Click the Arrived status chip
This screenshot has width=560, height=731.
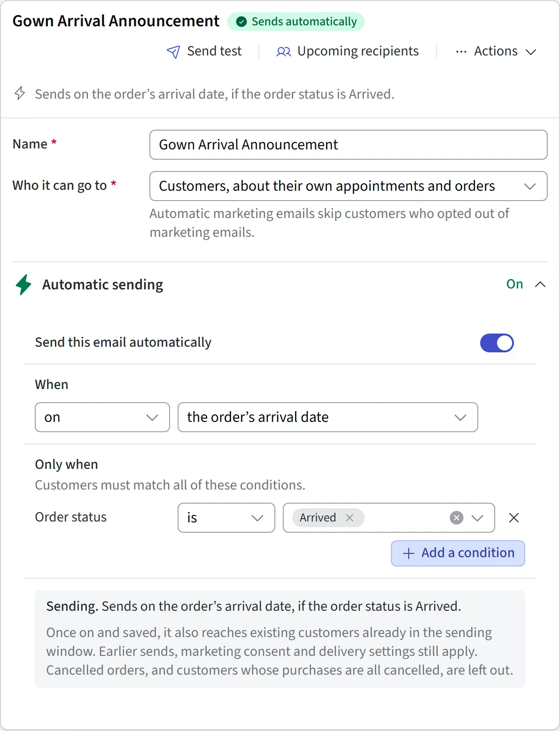(328, 518)
